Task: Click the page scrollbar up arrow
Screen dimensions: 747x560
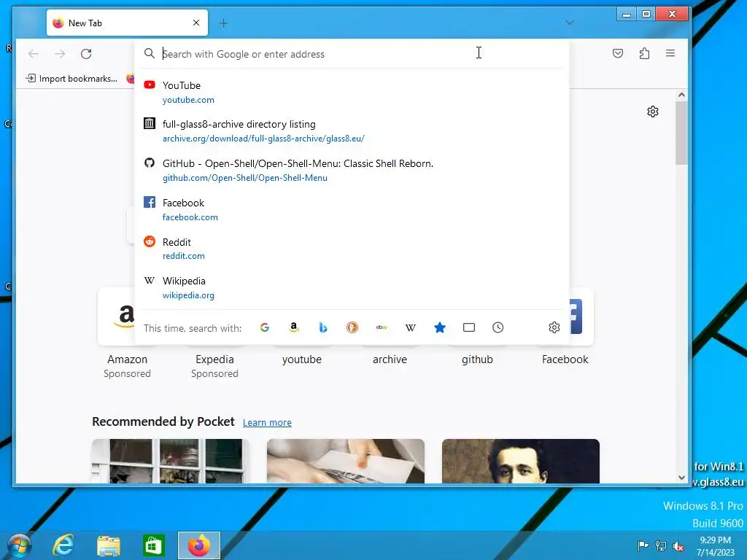Action: (681, 95)
